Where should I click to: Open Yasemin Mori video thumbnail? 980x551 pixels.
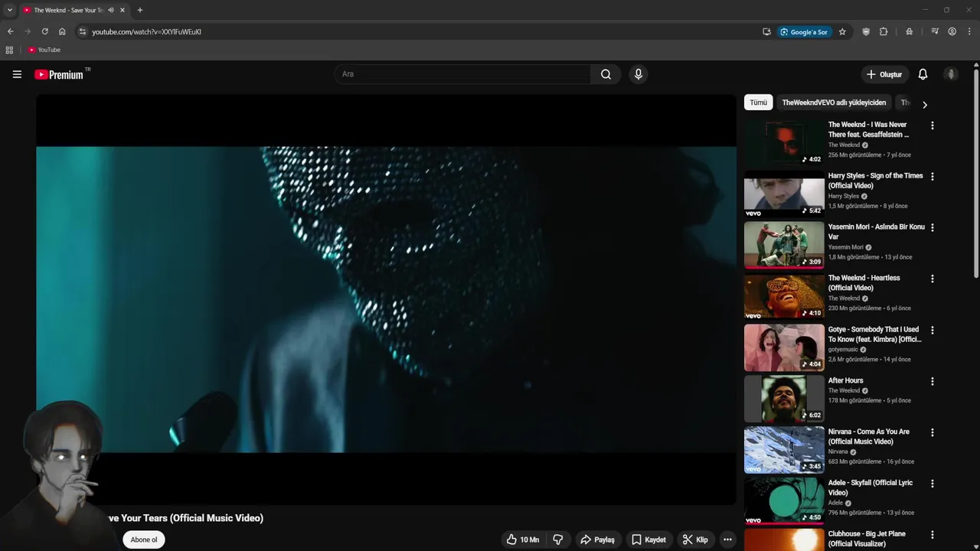coord(784,244)
